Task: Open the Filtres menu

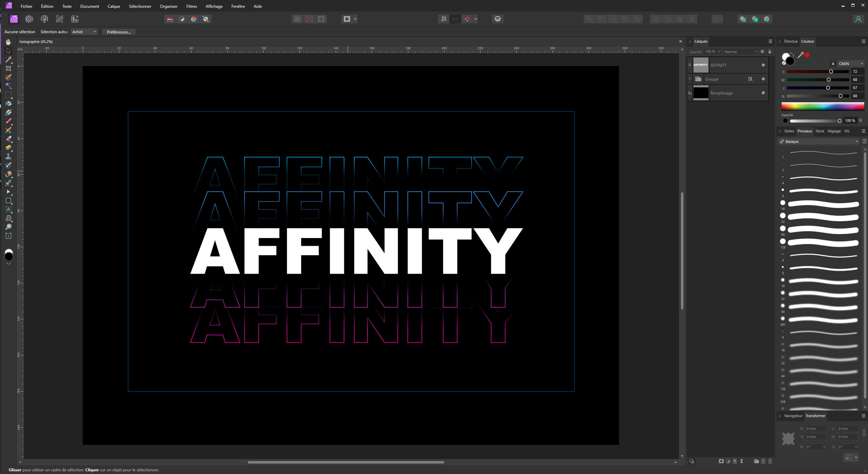Action: pos(191,6)
